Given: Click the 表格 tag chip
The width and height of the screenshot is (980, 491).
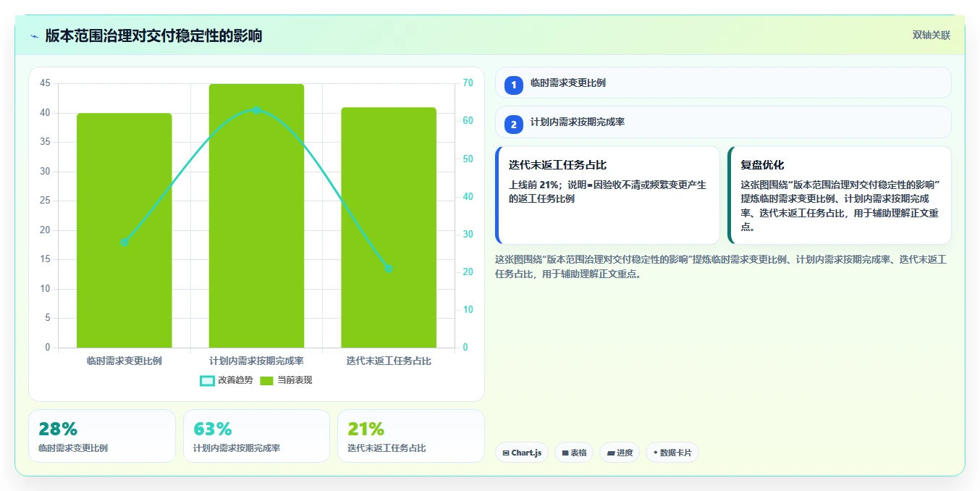Looking at the screenshot, I should (574, 453).
